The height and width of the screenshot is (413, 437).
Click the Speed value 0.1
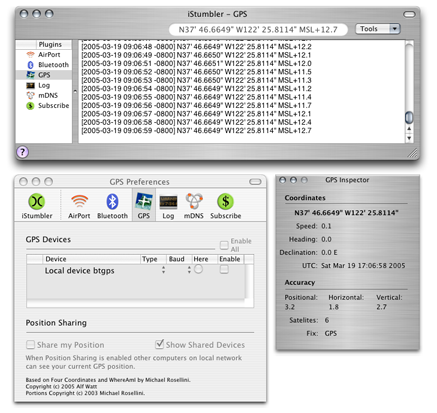pyautogui.click(x=326, y=226)
